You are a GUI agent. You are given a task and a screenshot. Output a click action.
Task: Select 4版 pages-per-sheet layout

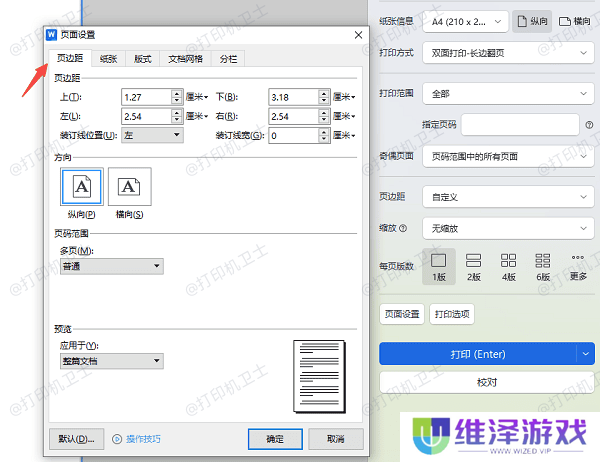pyautogui.click(x=509, y=267)
